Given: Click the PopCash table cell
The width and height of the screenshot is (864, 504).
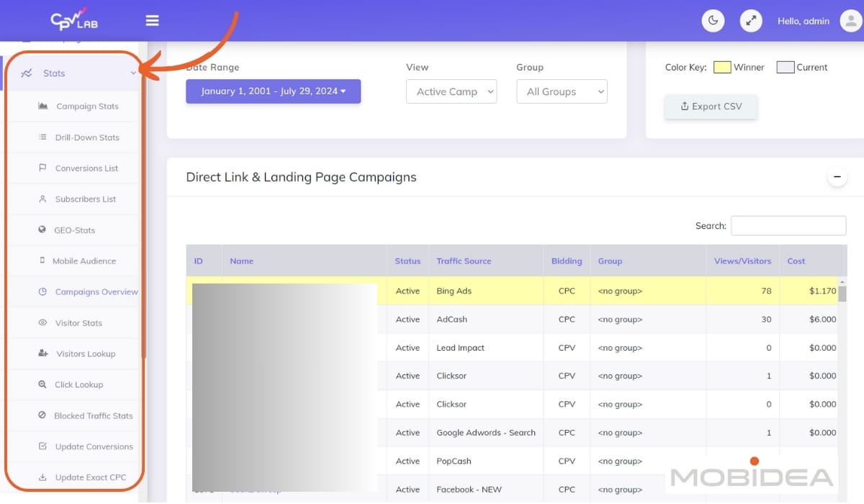Looking at the screenshot, I should coord(486,461).
